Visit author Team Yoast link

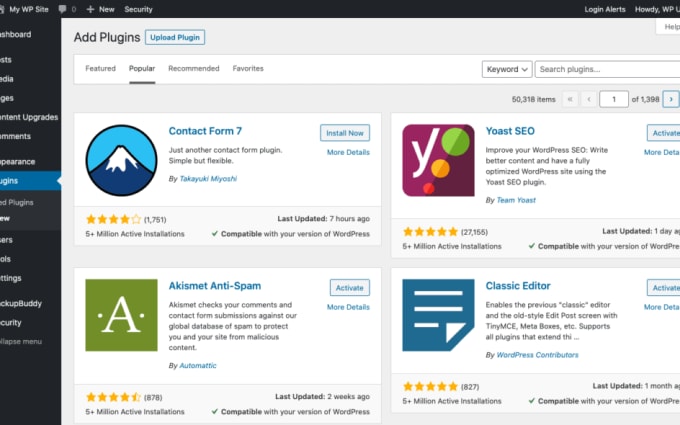click(x=516, y=200)
